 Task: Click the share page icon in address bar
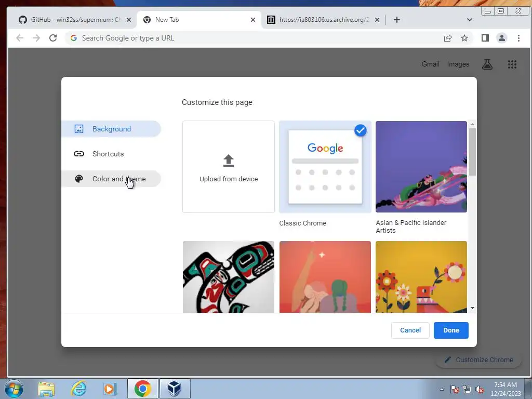pos(448,38)
